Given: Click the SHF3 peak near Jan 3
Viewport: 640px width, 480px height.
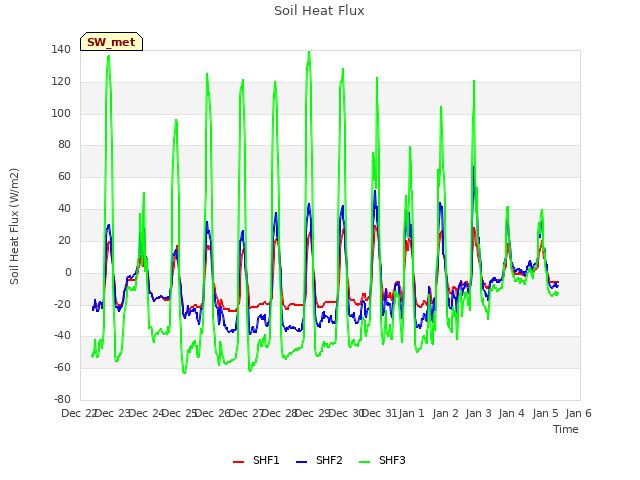Looking at the screenshot, I should [x=474, y=81].
